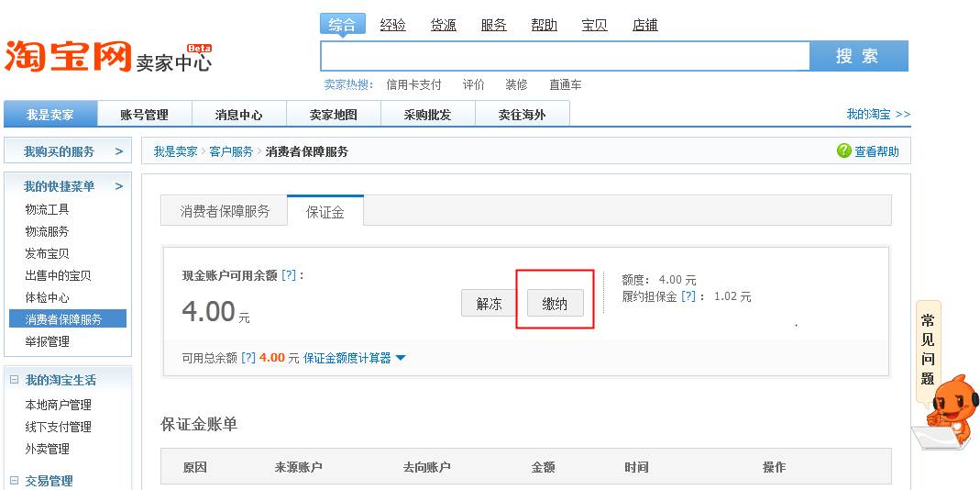Expand the 我的快捷菜单 arrow

pyautogui.click(x=119, y=186)
